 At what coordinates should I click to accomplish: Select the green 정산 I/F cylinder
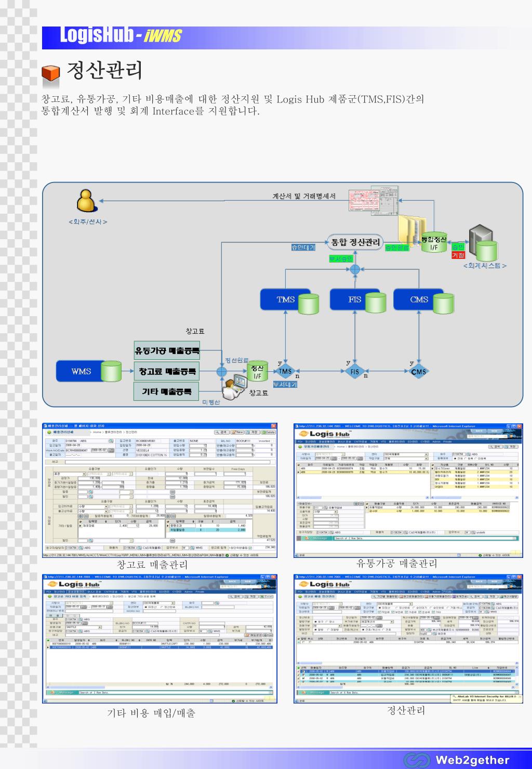257,372
